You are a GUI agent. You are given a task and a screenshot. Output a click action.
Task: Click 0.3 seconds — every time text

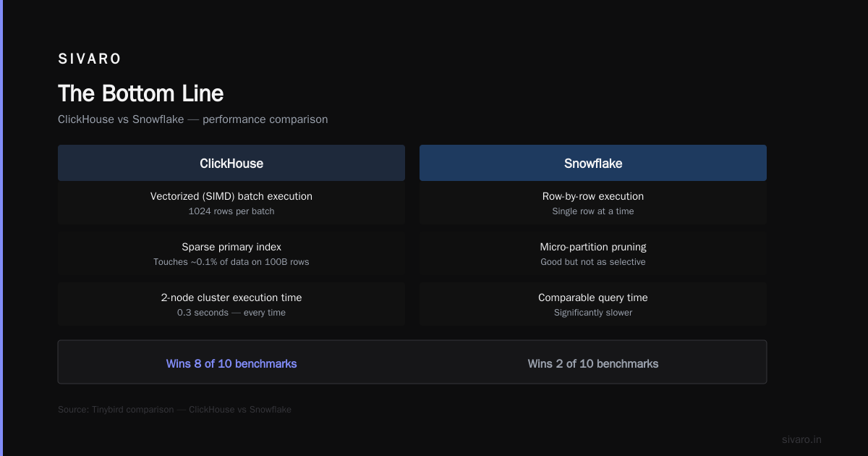pos(231,313)
